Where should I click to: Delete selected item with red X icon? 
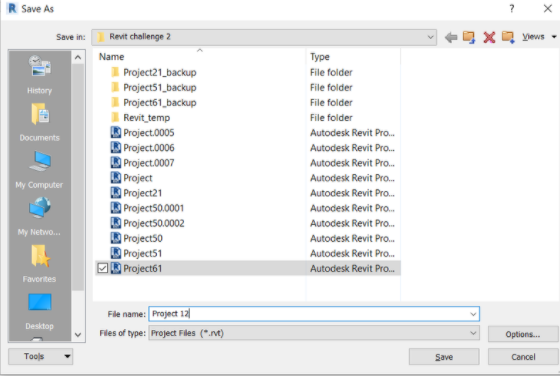pos(489,37)
